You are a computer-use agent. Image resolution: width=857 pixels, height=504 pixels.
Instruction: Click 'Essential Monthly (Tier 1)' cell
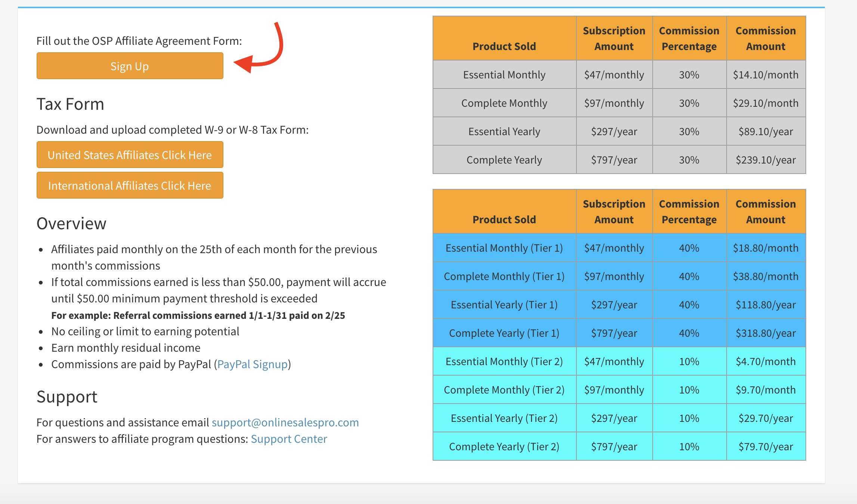pyautogui.click(x=504, y=248)
